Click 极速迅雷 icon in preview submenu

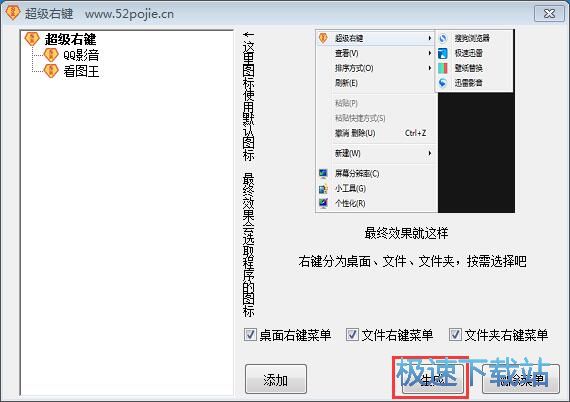click(443, 53)
